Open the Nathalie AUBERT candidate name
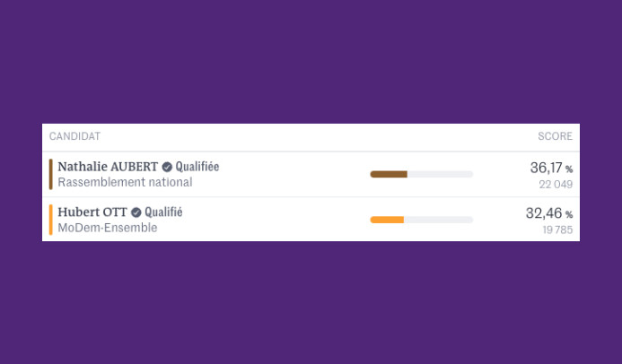 pos(108,167)
